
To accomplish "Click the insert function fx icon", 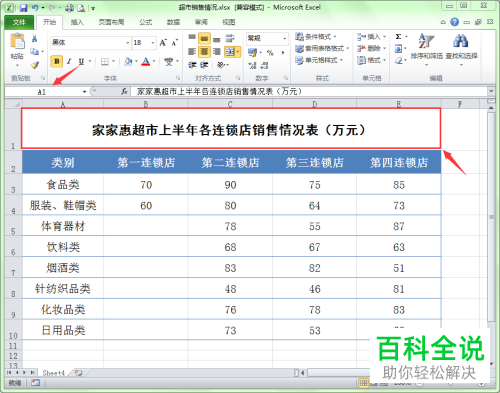I will coord(124,91).
